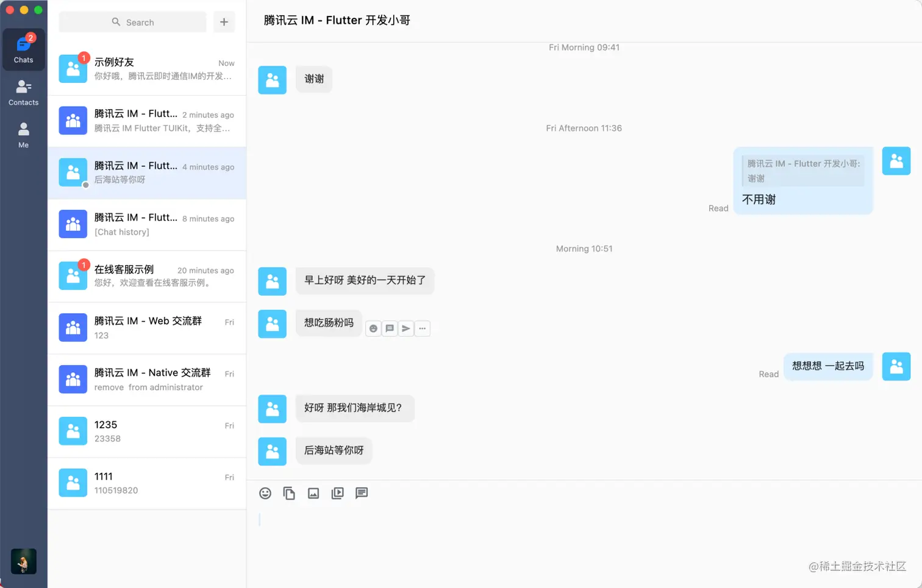Viewport: 922px width, 588px height.
Task: Click the avatar of 在线客服示例
Action: pyautogui.click(x=73, y=275)
